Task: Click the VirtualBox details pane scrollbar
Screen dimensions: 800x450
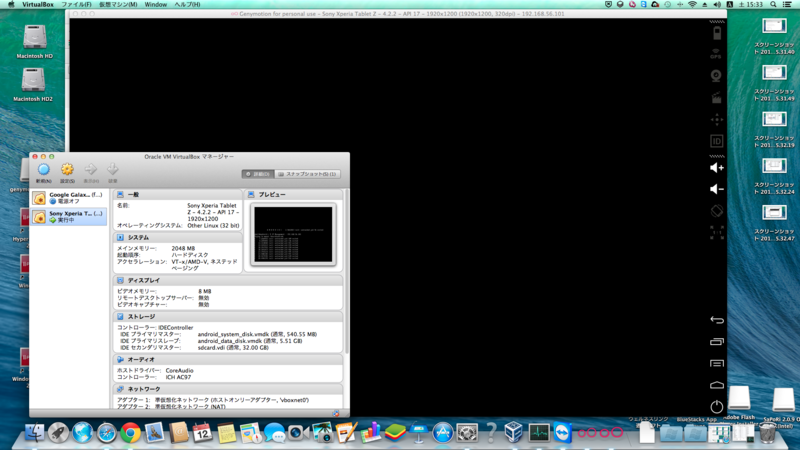Action: click(x=347, y=270)
